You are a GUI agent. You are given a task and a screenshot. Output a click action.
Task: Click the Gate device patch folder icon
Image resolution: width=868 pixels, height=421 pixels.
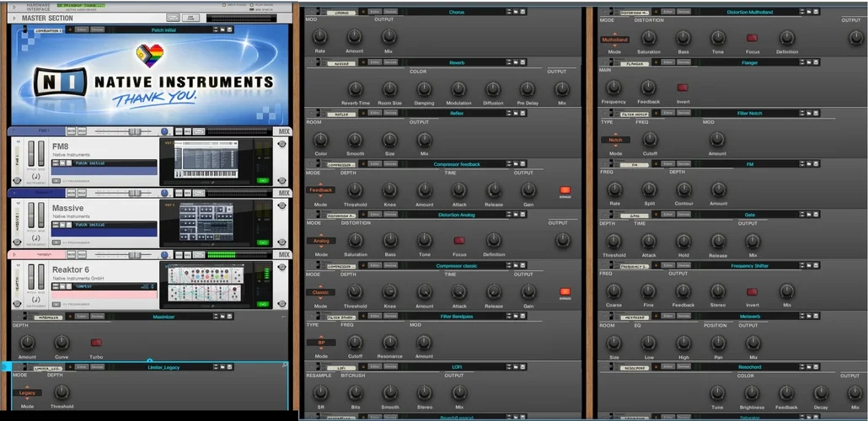809,215
